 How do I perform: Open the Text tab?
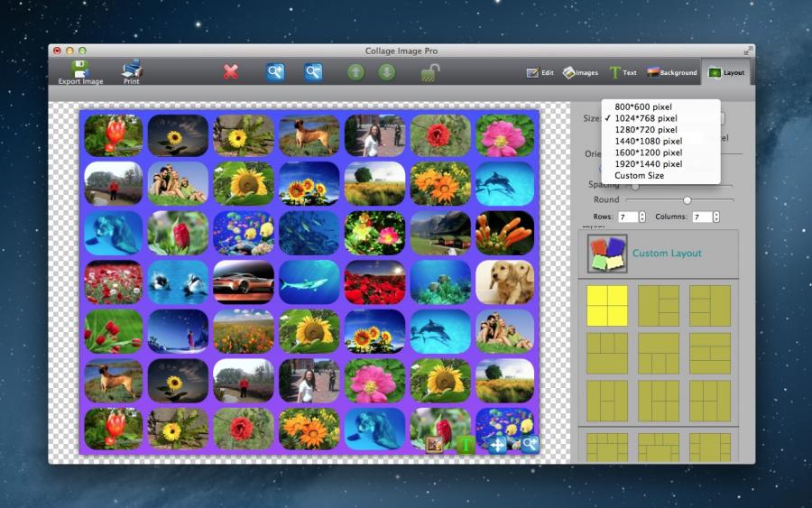[x=623, y=72]
